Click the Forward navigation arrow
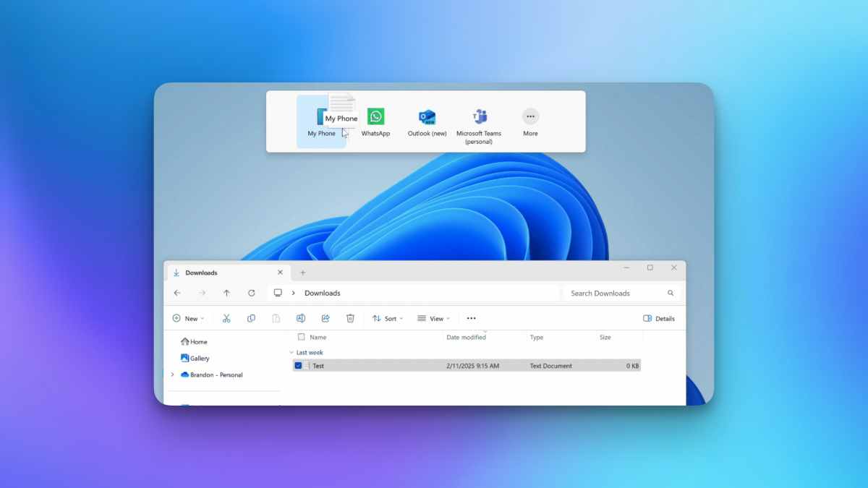This screenshot has height=488, width=868. click(202, 293)
